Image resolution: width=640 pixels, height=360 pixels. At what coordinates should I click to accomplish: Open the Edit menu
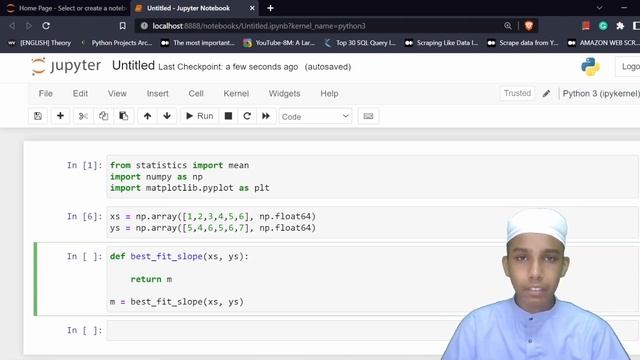pos(80,93)
